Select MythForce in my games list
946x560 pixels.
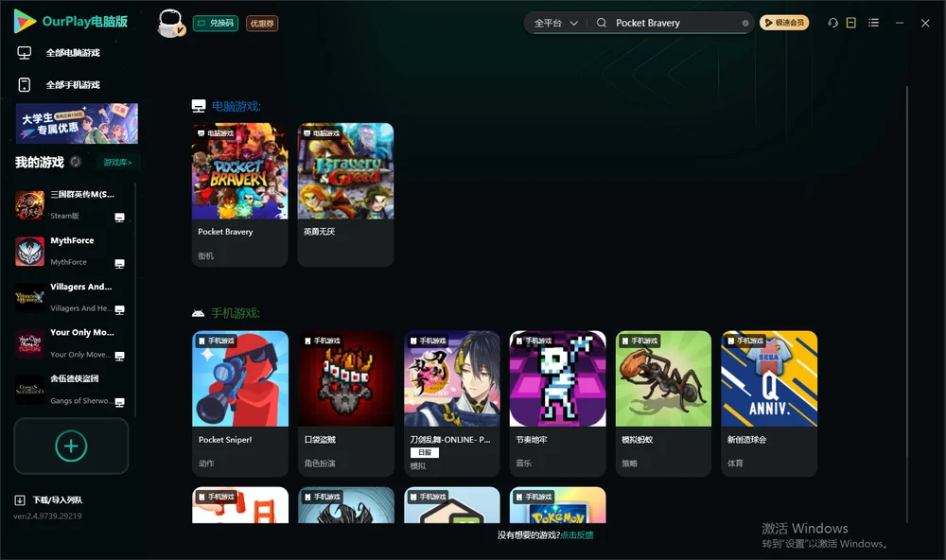coord(71,251)
